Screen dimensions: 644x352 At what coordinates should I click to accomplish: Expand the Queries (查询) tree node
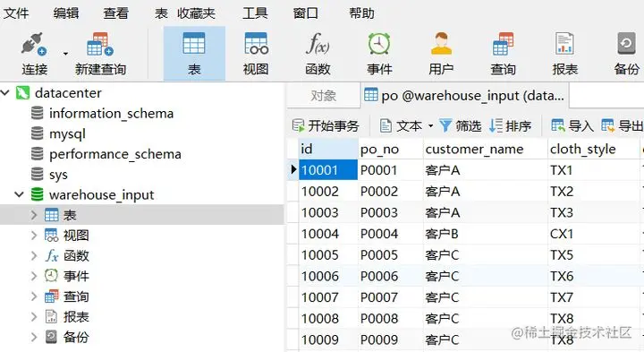tap(34, 296)
